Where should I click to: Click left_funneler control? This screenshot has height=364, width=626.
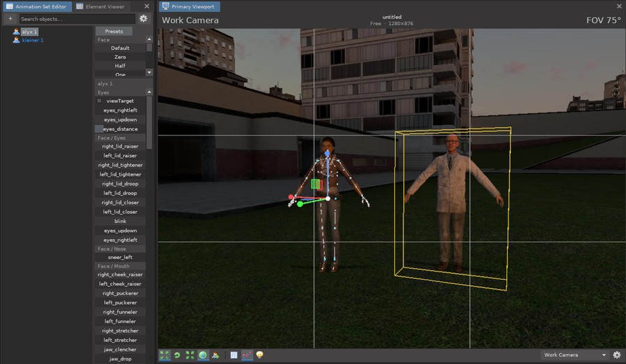pos(120,322)
